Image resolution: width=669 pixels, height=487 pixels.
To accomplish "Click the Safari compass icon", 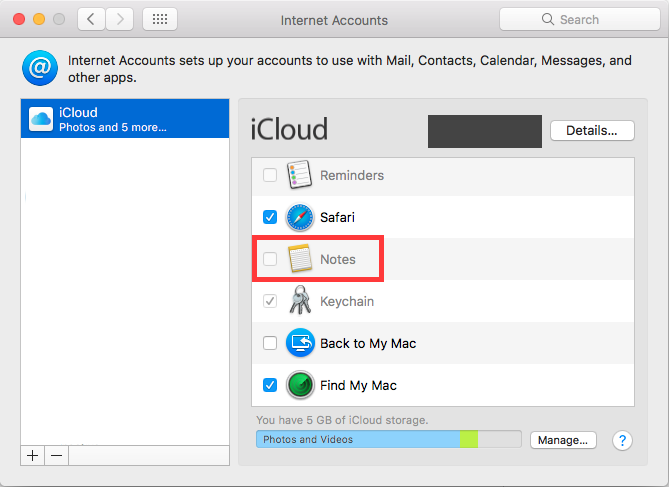I will pyautogui.click(x=300, y=217).
